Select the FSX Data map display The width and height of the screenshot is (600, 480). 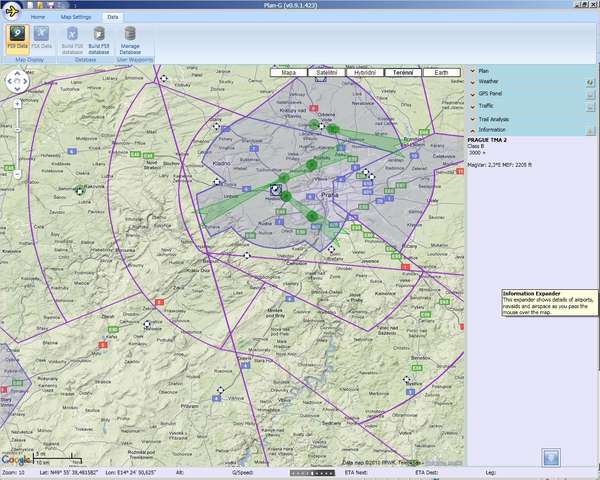(x=41, y=38)
